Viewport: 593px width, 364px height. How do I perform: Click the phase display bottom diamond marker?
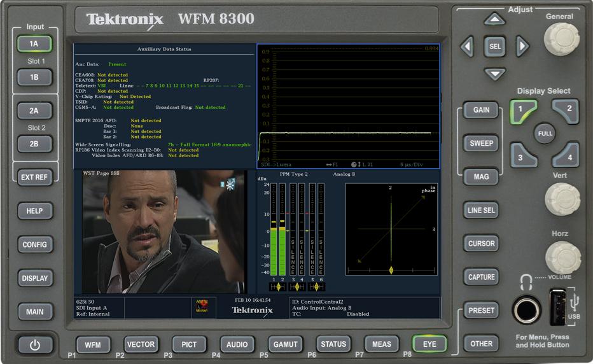tap(391, 270)
